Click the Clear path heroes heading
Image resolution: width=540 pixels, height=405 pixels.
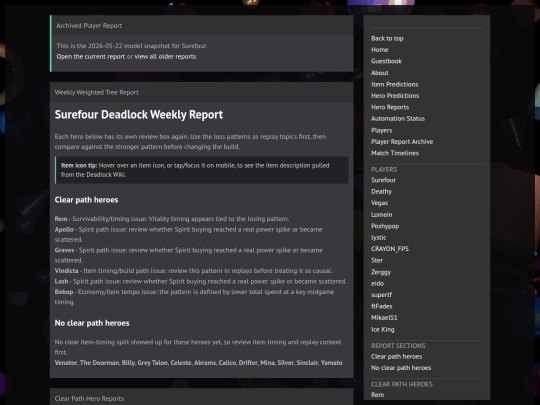coord(86,200)
